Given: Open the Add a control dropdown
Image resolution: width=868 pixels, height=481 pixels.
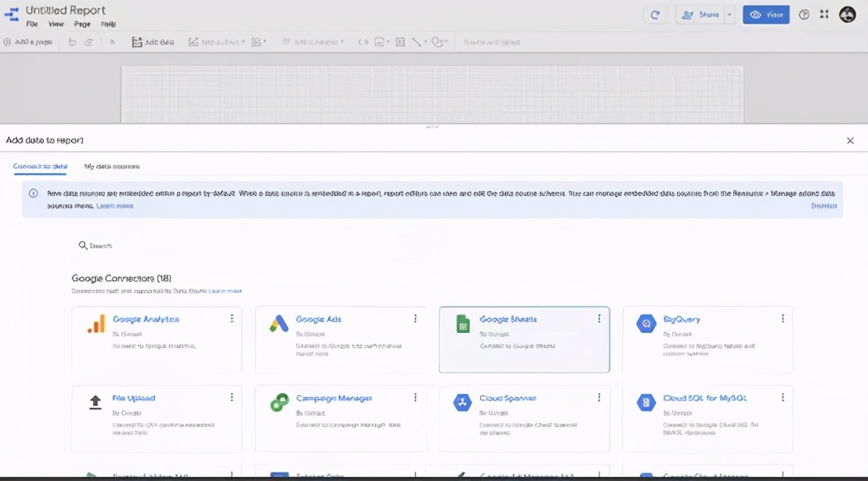Looking at the screenshot, I should (313, 42).
